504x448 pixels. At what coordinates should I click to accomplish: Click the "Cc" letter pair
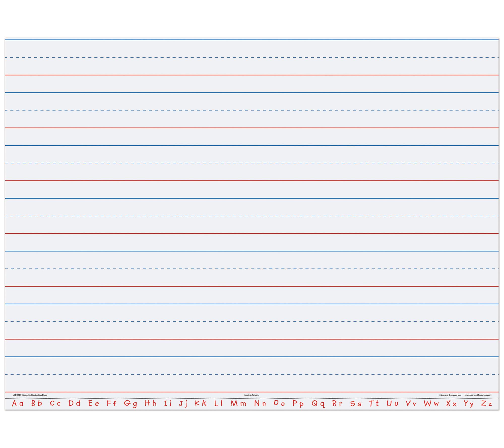(x=55, y=403)
